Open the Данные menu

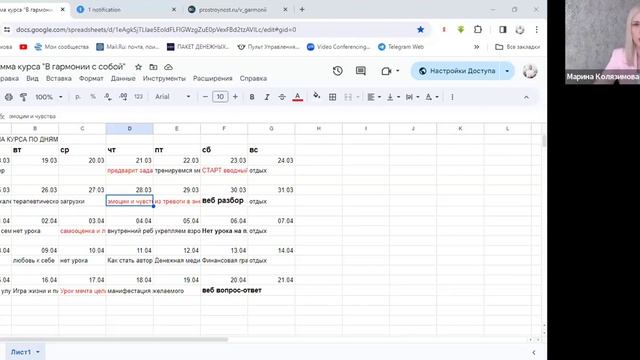click(123, 78)
